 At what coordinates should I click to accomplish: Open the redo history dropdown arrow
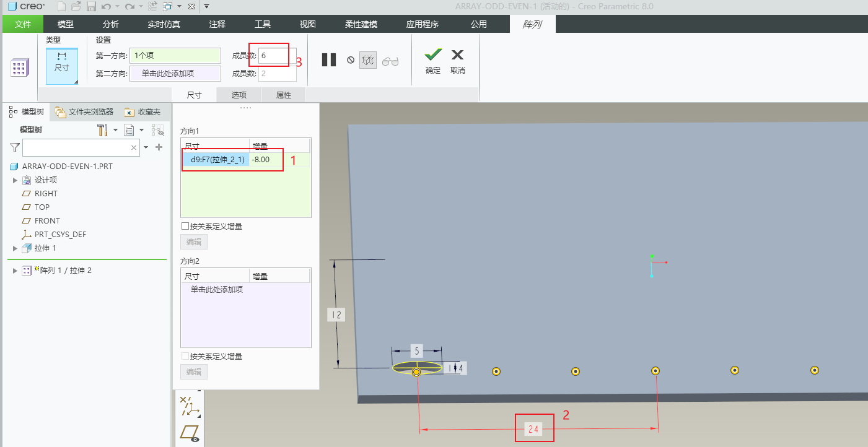pyautogui.click(x=140, y=6)
